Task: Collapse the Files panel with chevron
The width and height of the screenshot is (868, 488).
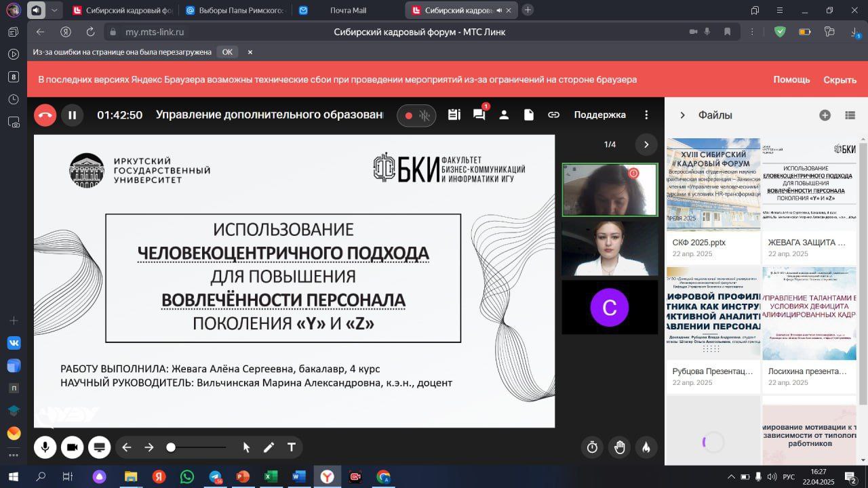Action: click(682, 115)
